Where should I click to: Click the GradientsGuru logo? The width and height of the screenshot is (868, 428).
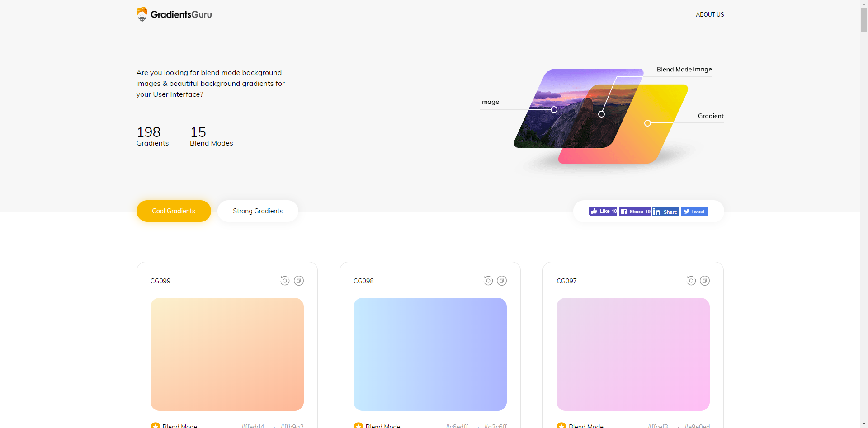pos(174,14)
